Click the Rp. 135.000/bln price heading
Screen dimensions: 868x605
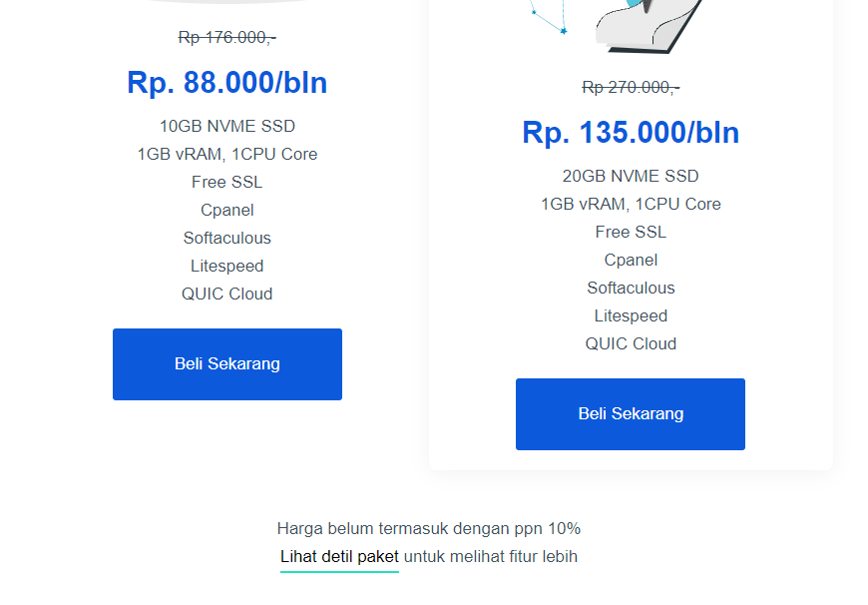[x=631, y=133]
